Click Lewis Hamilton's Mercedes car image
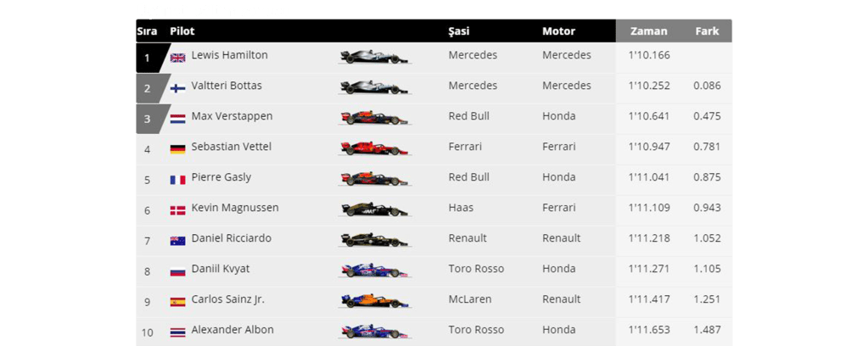This screenshot has height=346, width=868. (x=374, y=57)
